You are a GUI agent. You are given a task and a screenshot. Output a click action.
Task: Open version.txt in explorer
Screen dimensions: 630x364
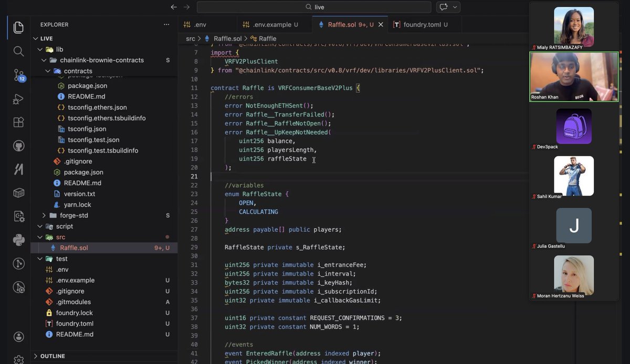click(79, 194)
